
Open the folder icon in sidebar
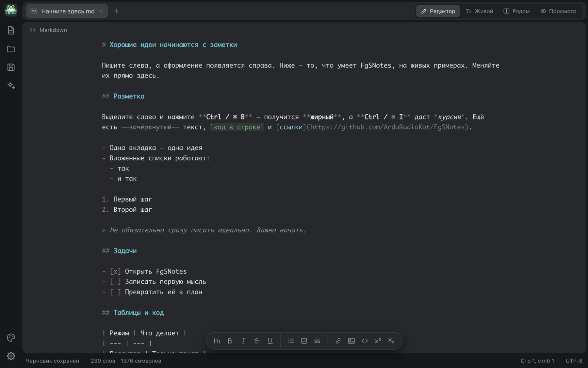[11, 49]
